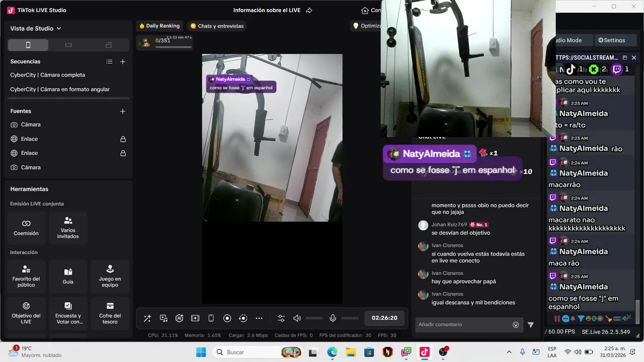Screen dimensions: 644x362
Task: Mute the speaker volume icon
Action: pos(297,318)
